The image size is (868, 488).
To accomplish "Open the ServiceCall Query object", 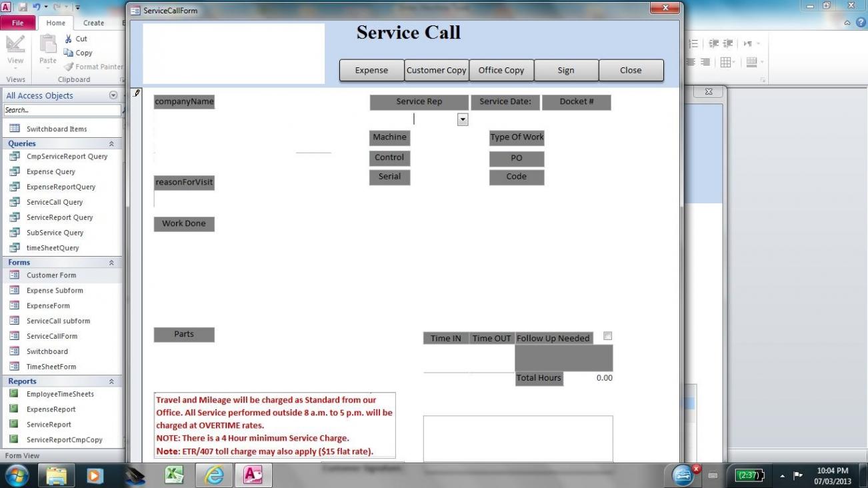I will click(x=55, y=202).
